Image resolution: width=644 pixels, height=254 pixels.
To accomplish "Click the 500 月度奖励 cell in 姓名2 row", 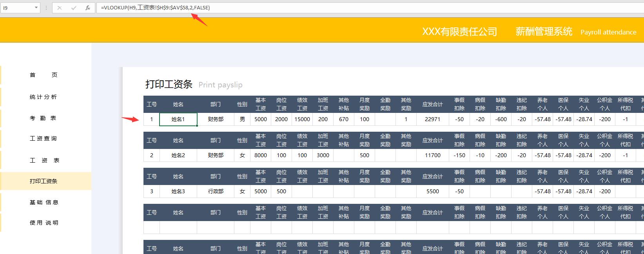I will coord(365,155).
